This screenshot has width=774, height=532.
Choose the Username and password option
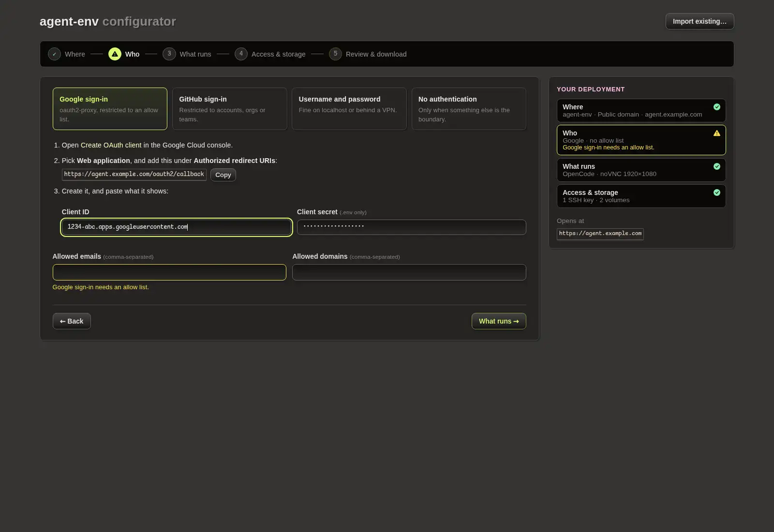[349, 109]
